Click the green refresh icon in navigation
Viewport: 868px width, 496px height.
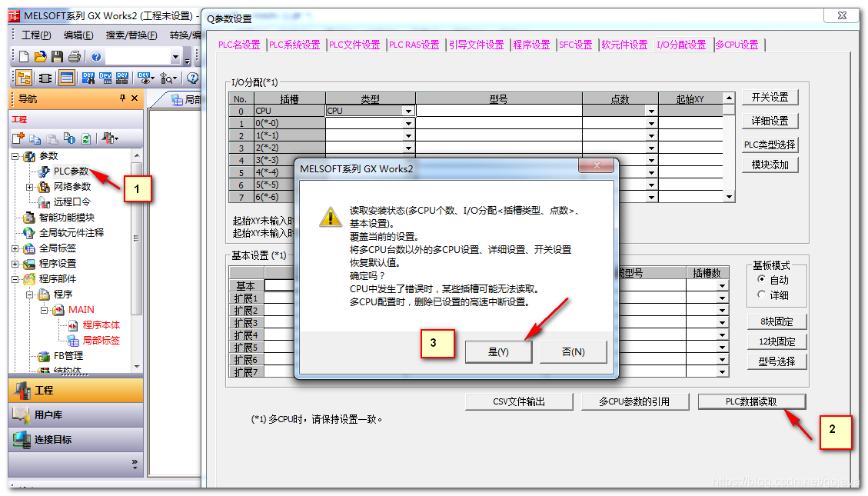[86, 138]
